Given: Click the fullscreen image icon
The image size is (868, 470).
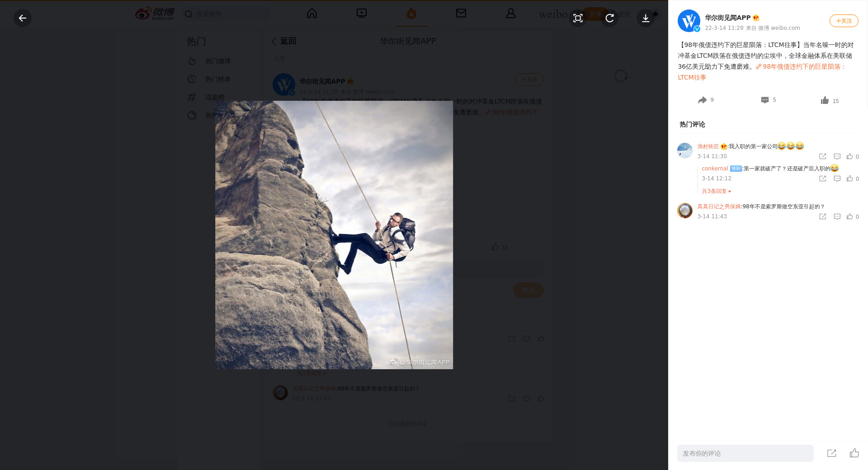Looking at the screenshot, I should pos(578,18).
